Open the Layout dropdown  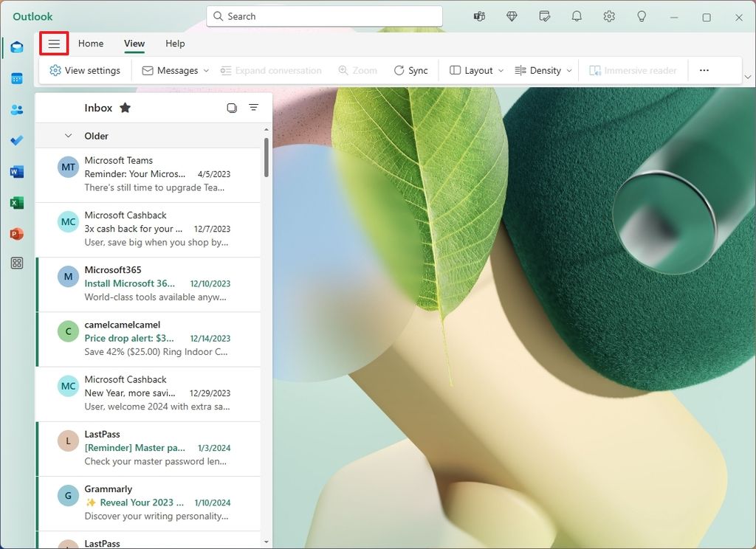tap(475, 70)
